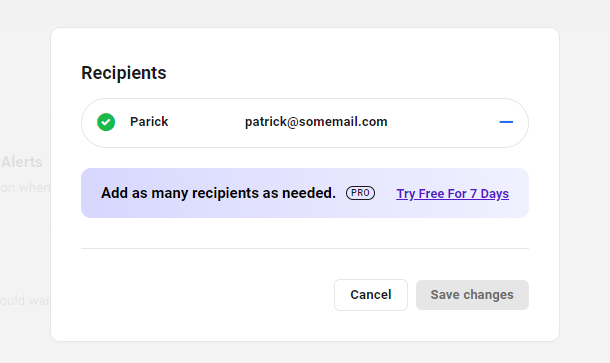The width and height of the screenshot is (610, 363).
Task: Toggle Parick's verified status check circle
Action: (x=106, y=122)
